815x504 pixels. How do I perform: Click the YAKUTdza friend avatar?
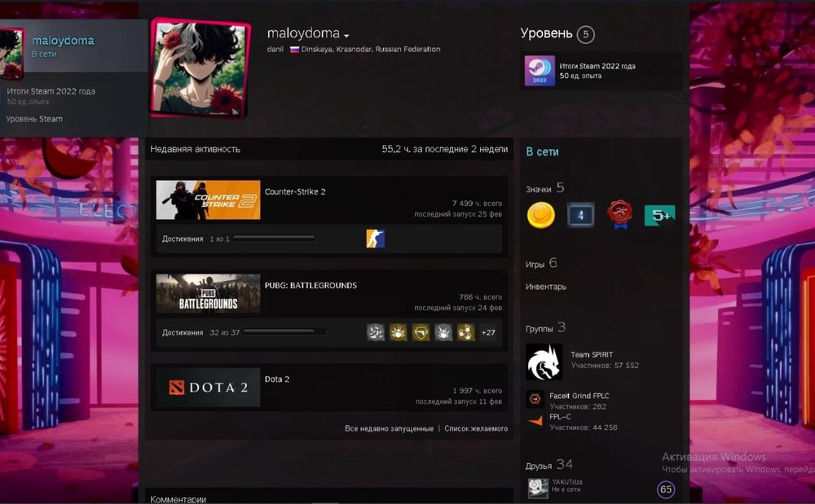click(537, 487)
